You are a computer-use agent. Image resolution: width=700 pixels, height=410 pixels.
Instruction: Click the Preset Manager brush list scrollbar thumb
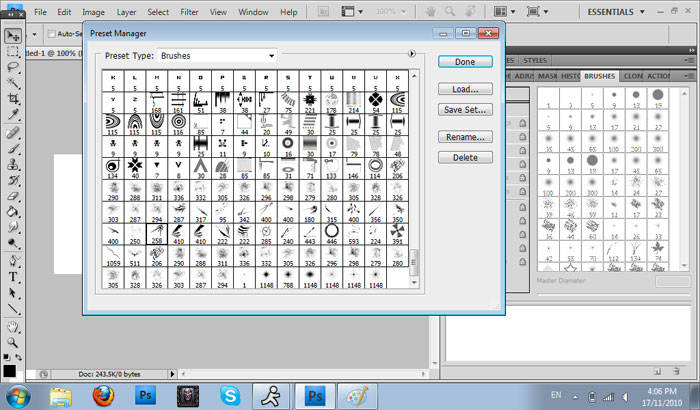pyautogui.click(x=414, y=262)
